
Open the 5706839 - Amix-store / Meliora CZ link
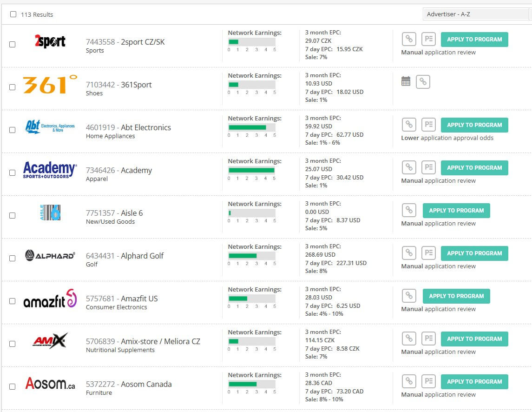pyautogui.click(x=143, y=341)
